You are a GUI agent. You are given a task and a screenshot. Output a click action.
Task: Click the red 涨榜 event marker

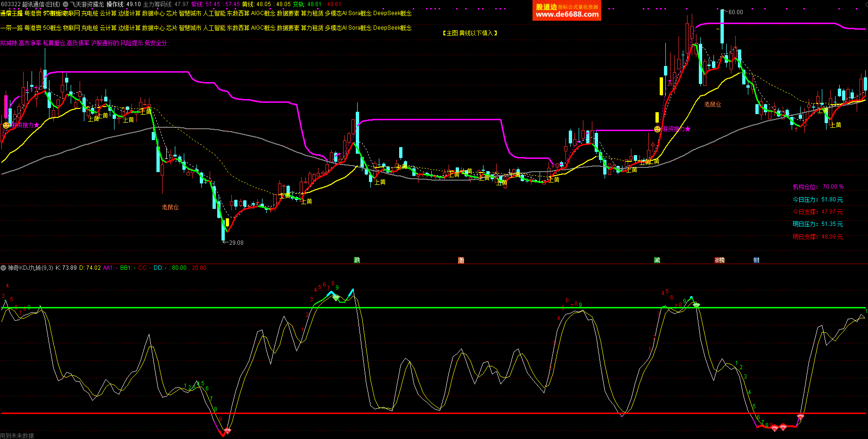(719, 260)
